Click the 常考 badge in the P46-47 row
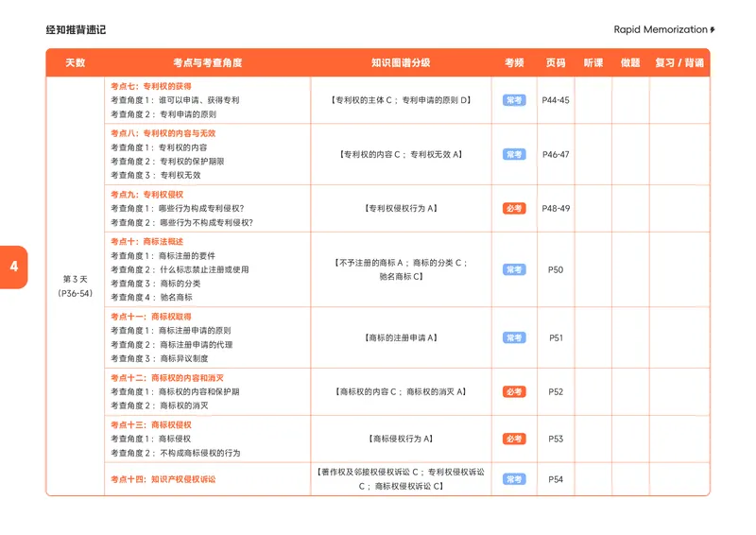 pos(514,154)
